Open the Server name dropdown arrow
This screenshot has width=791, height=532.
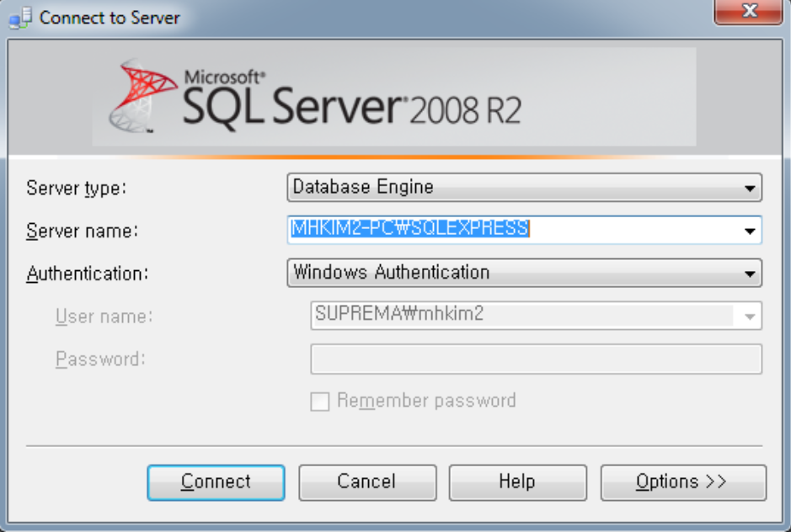pos(750,231)
